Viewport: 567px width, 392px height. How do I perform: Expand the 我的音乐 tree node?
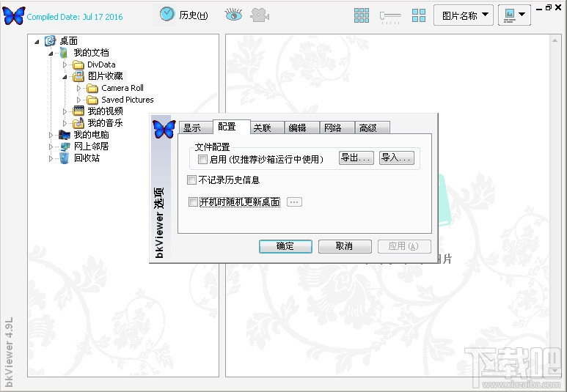(x=65, y=123)
